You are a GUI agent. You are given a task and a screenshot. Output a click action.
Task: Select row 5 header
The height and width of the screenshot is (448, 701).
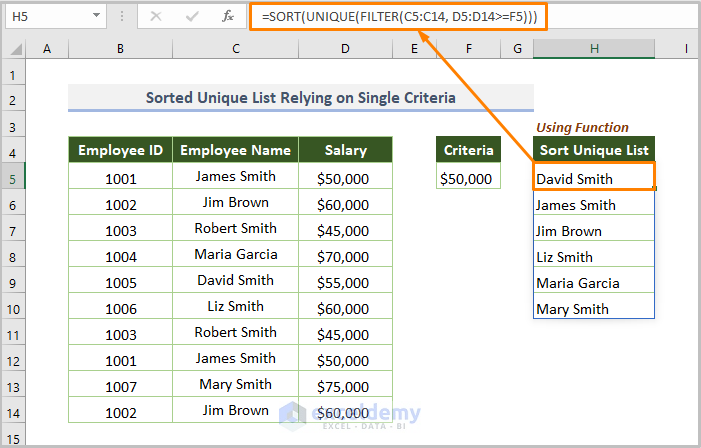tap(14, 179)
